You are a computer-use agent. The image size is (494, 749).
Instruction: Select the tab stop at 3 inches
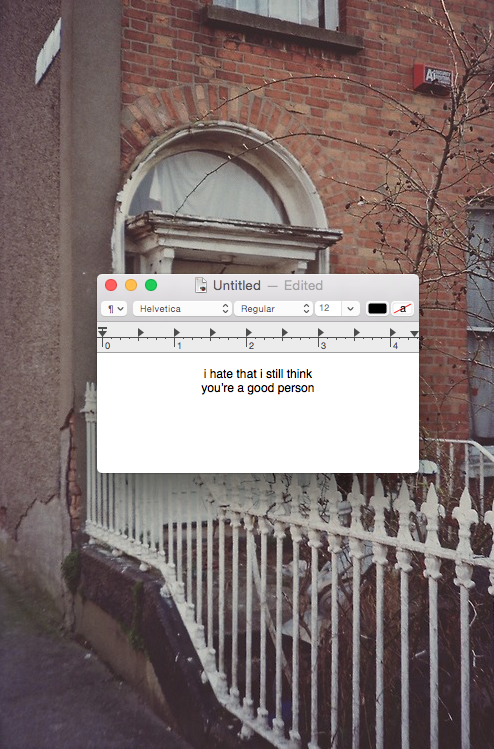(x=321, y=332)
